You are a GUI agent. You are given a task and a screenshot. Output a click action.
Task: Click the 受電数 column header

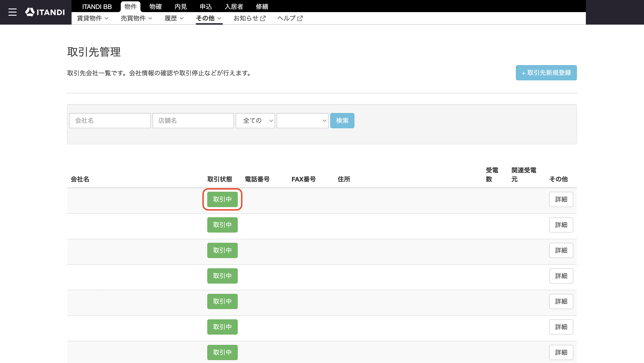[492, 175]
